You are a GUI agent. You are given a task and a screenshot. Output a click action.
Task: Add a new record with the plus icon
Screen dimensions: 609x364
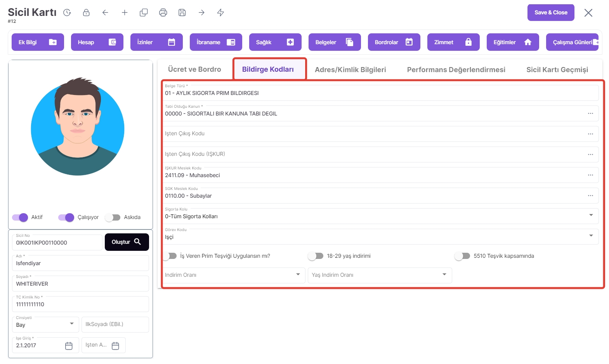pyautogui.click(x=125, y=13)
